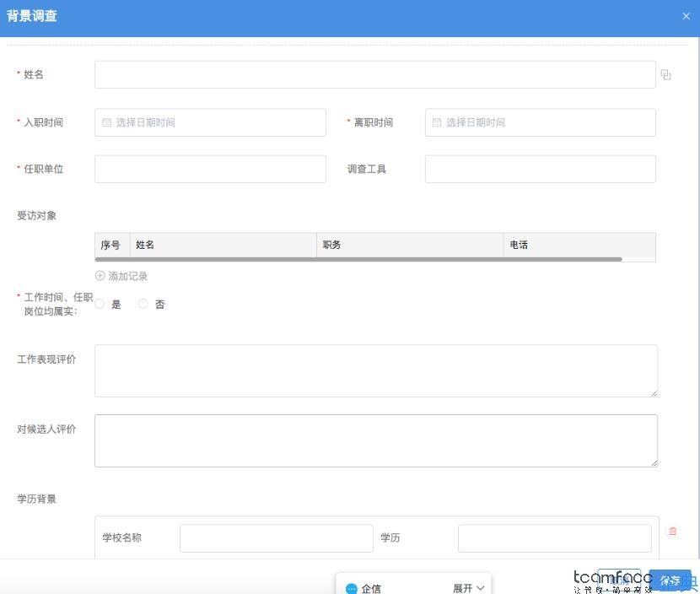
Task: Delete the 学历背景 entry with trash icon
Action: pyautogui.click(x=672, y=531)
